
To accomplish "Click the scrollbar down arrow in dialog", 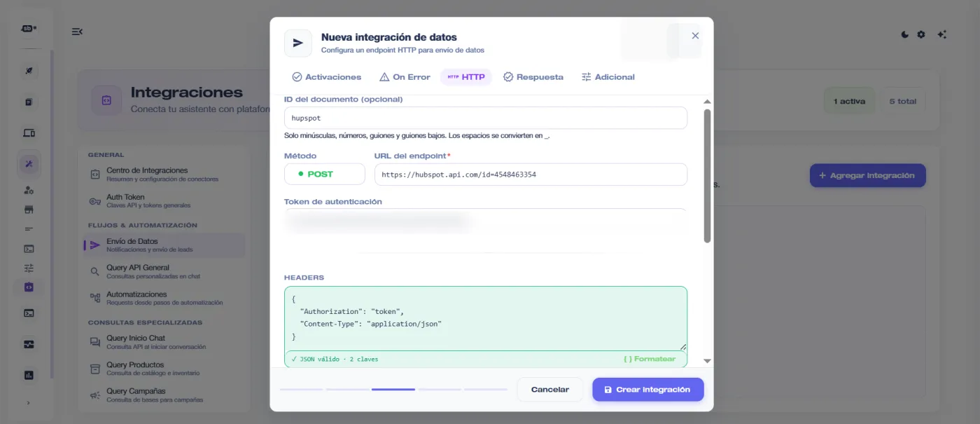I will [707, 361].
